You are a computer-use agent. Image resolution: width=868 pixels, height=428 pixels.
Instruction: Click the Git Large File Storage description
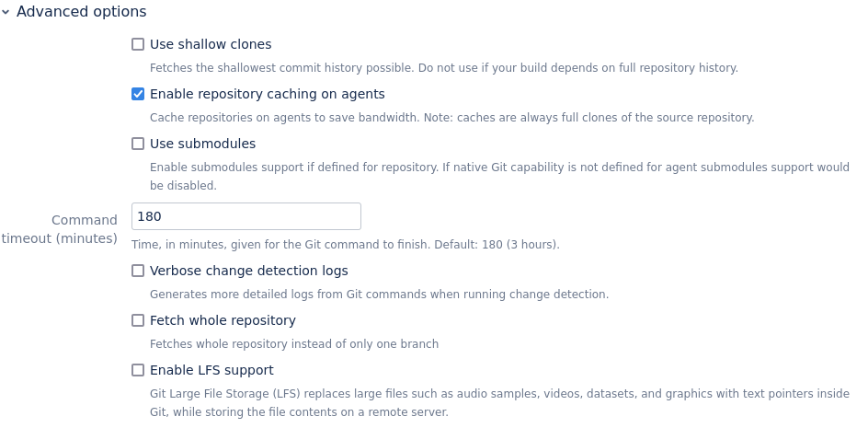pyautogui.click(x=499, y=402)
